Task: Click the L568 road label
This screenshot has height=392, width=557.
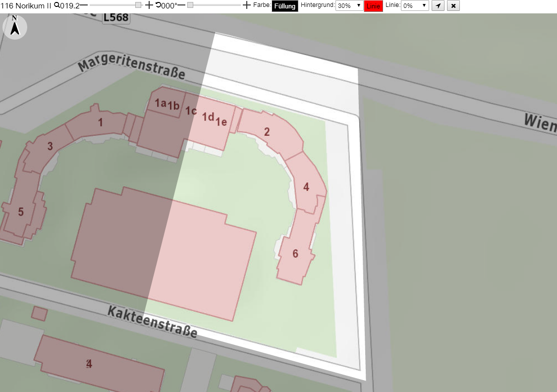Action: (116, 17)
